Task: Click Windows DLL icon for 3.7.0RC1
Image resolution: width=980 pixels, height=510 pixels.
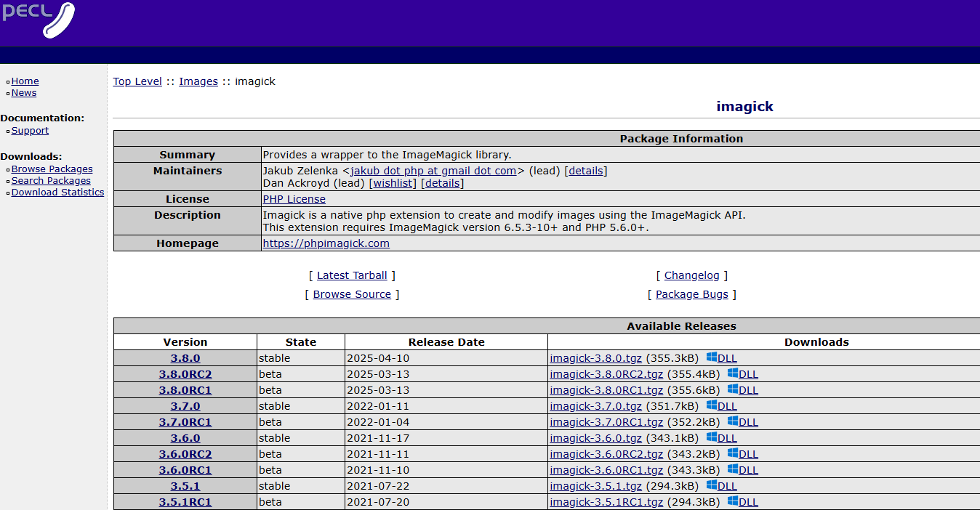Action: point(733,421)
